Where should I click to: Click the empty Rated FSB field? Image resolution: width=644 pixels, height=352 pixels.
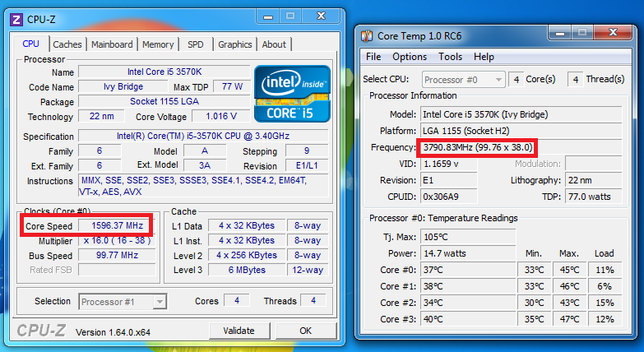tap(117, 270)
